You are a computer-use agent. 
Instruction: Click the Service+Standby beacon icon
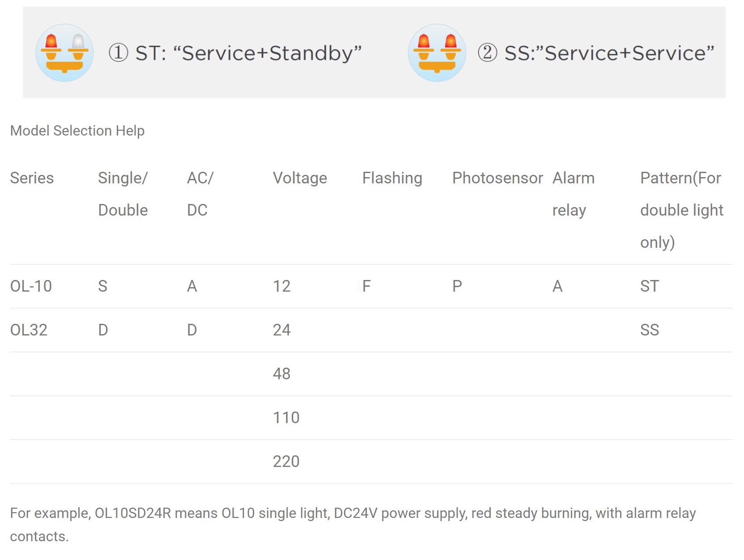tap(64, 53)
